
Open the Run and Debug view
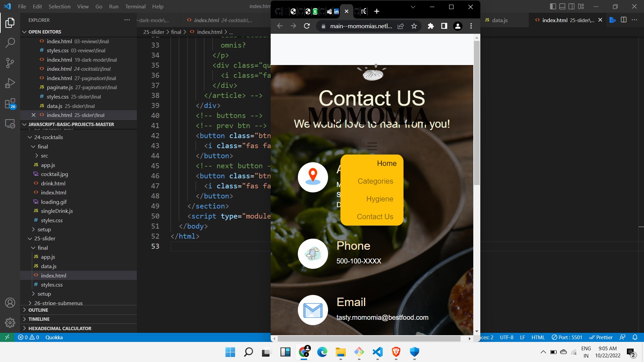[10, 83]
